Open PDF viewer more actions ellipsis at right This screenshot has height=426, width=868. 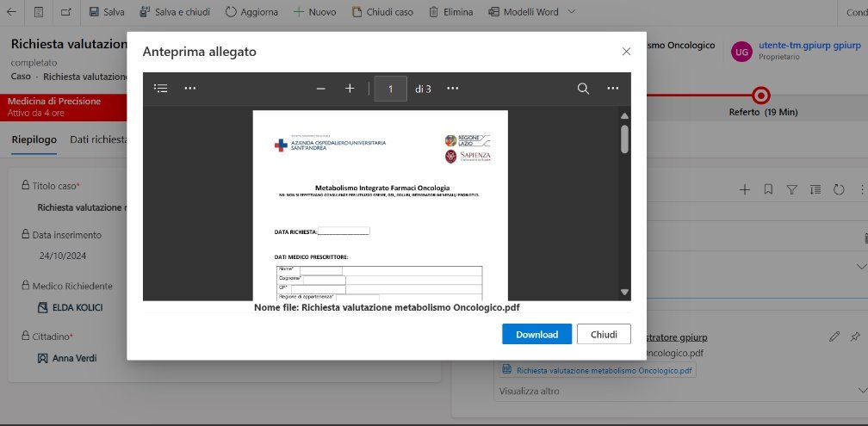tap(613, 89)
